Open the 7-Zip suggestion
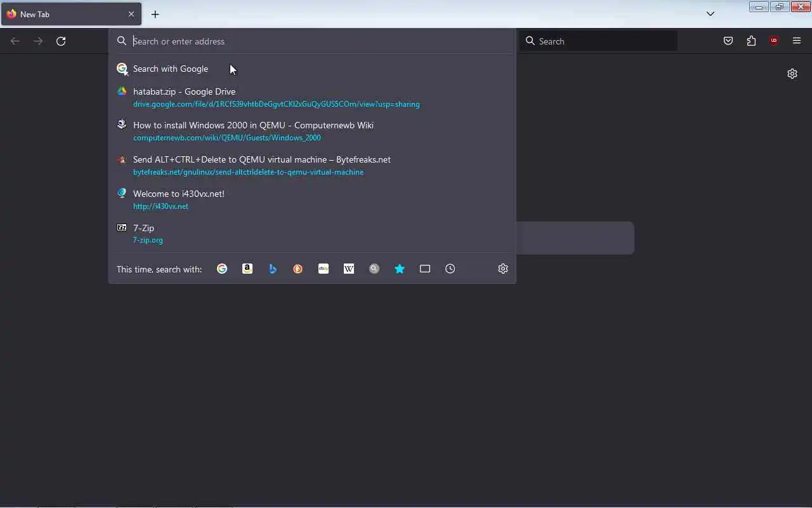The height and width of the screenshot is (508, 812). point(312,234)
